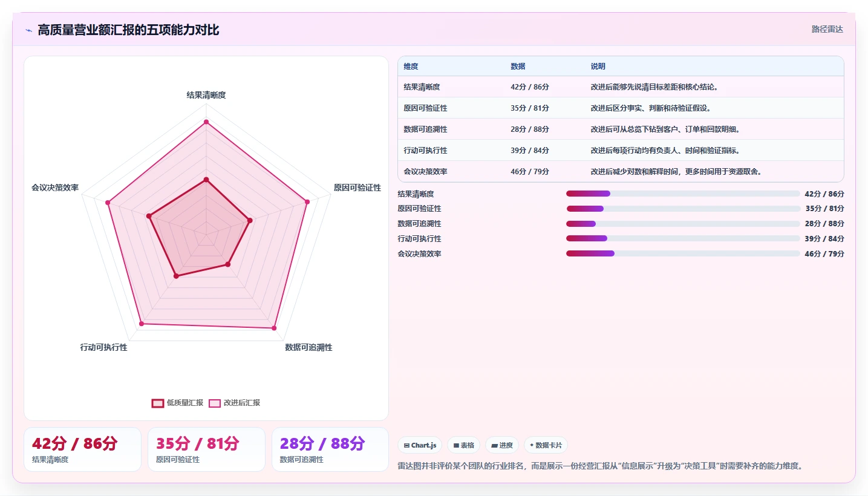
Task: Select the 表格 chip
Action: (463, 445)
